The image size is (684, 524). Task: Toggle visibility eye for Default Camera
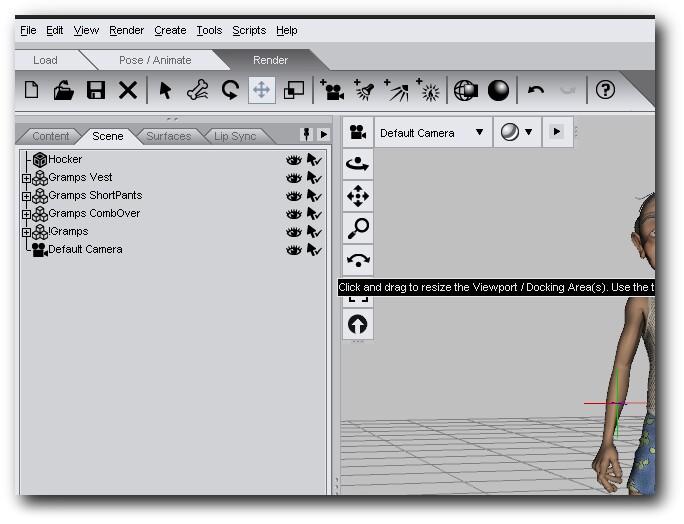(x=294, y=250)
